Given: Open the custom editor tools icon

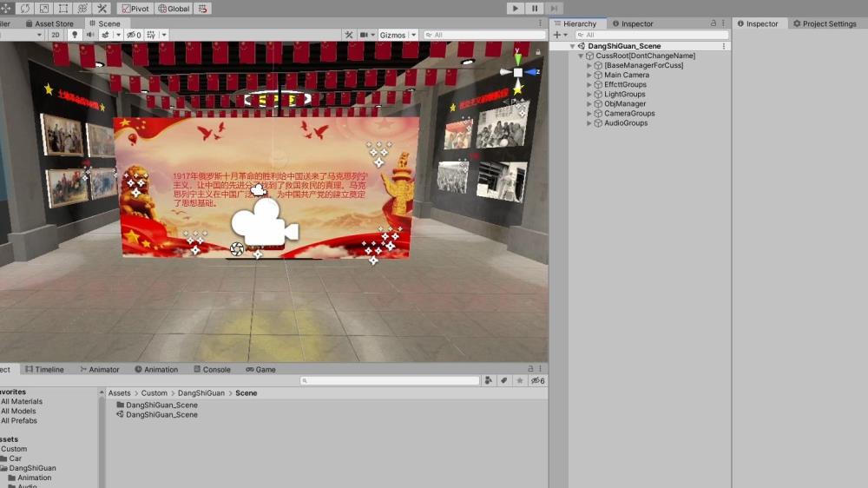Looking at the screenshot, I should tap(102, 9).
